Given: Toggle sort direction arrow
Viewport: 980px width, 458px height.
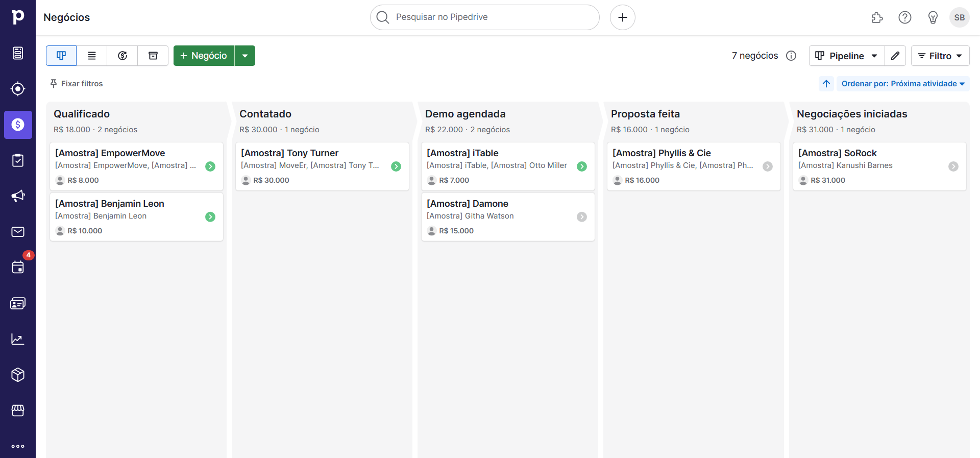Looking at the screenshot, I should (x=826, y=83).
